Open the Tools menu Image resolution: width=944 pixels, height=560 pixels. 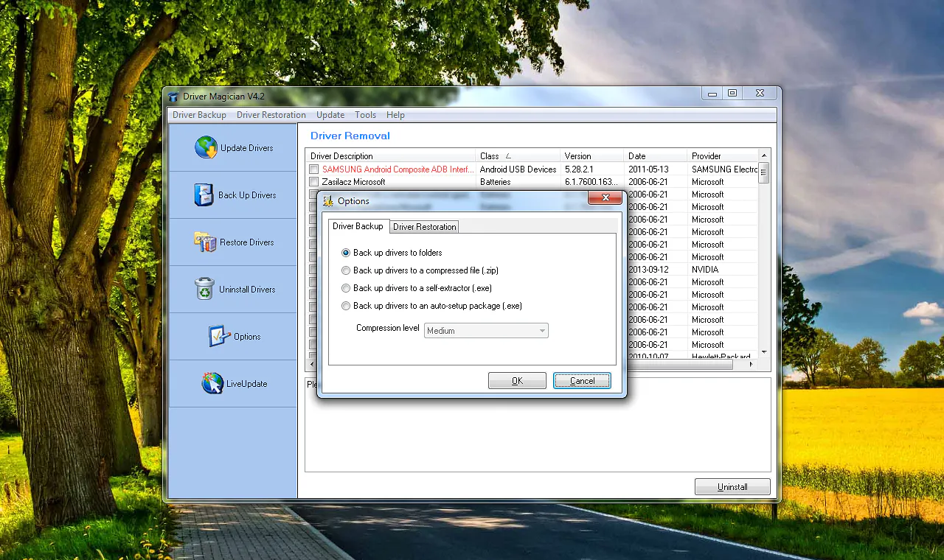point(365,114)
